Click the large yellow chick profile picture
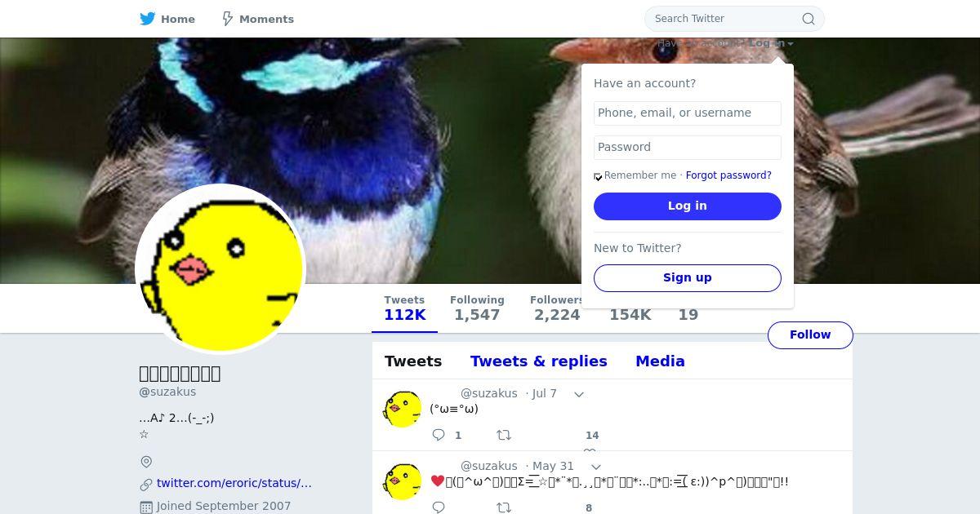980x514 pixels. pyautogui.click(x=220, y=269)
